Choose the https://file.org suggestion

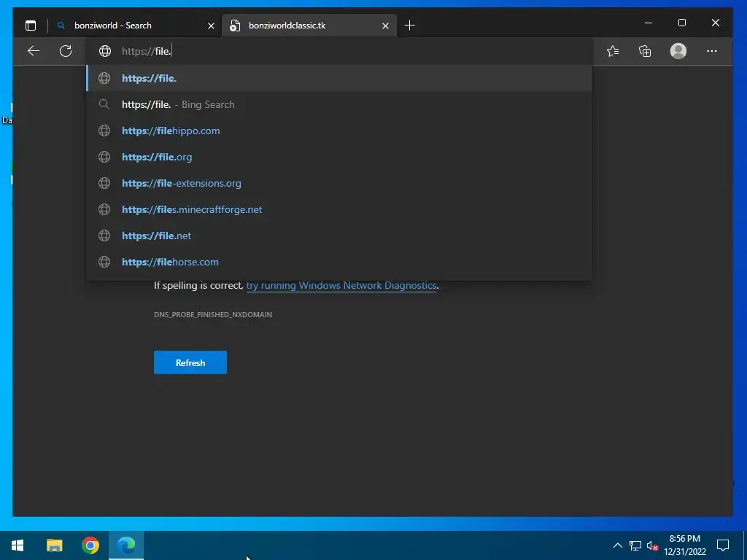[339, 157]
